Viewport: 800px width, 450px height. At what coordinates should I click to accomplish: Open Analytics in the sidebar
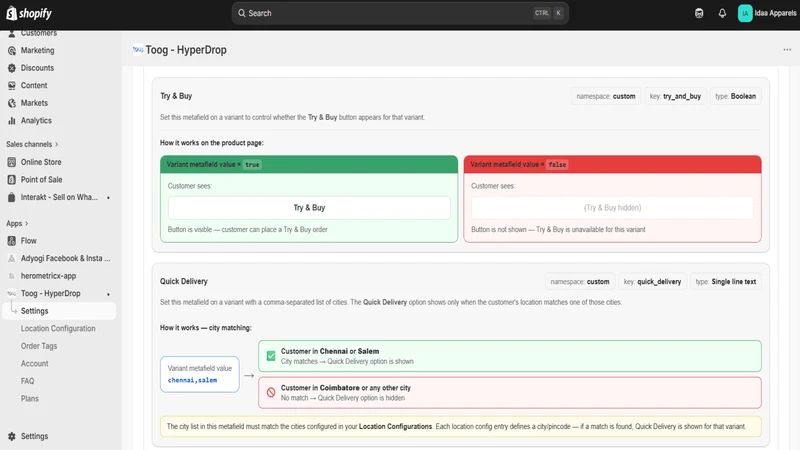(x=36, y=120)
